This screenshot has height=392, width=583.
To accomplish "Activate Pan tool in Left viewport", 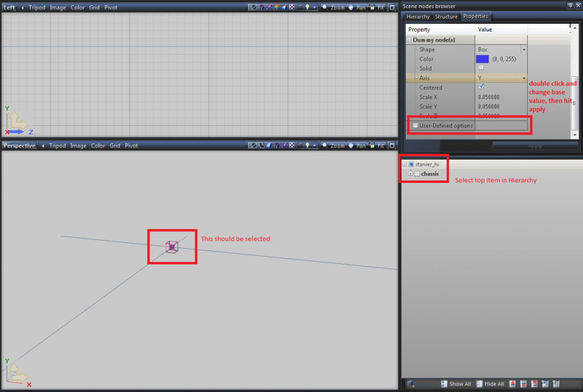I will pyautogui.click(x=357, y=8).
